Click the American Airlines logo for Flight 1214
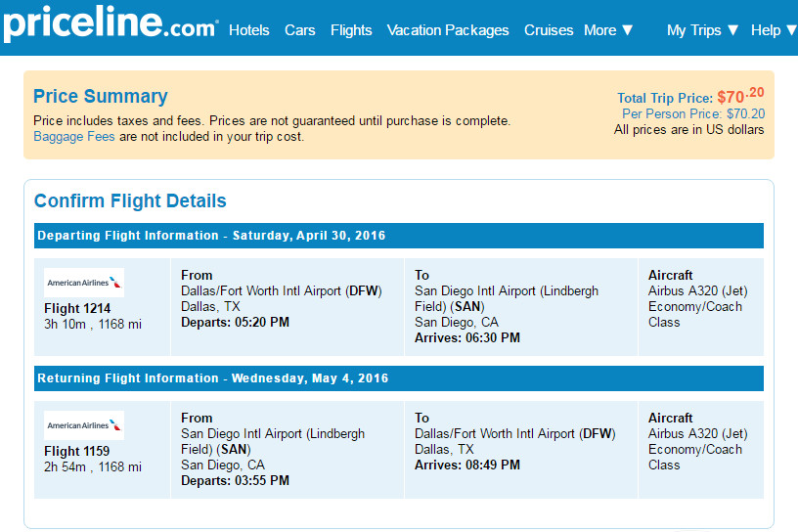The width and height of the screenshot is (798, 532). coord(84,283)
